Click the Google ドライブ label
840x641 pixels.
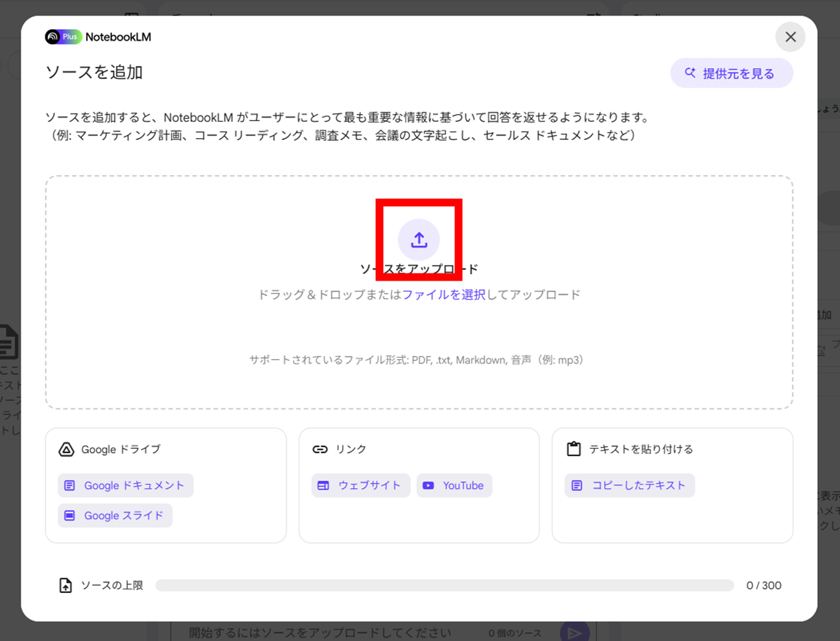(x=121, y=449)
